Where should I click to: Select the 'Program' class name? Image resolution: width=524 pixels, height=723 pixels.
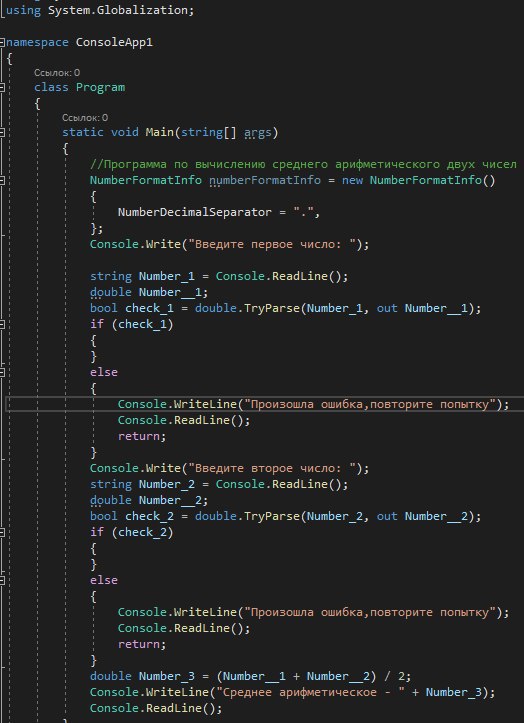tap(100, 87)
